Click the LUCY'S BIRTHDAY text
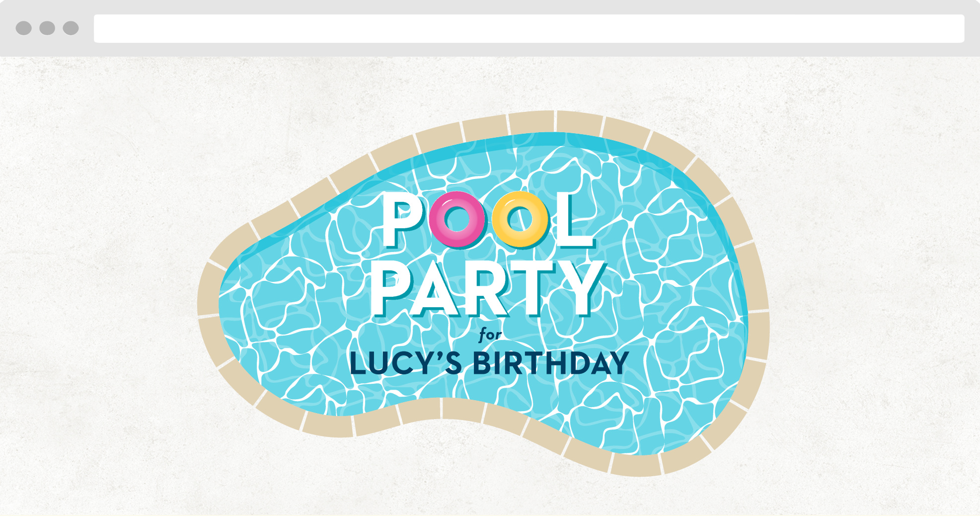The width and height of the screenshot is (980, 517). tap(489, 363)
